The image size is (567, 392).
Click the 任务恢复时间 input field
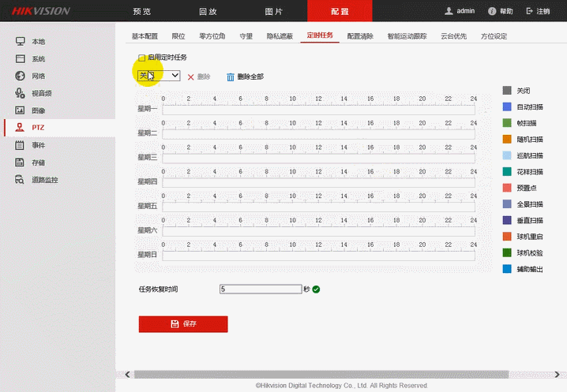[261, 289]
